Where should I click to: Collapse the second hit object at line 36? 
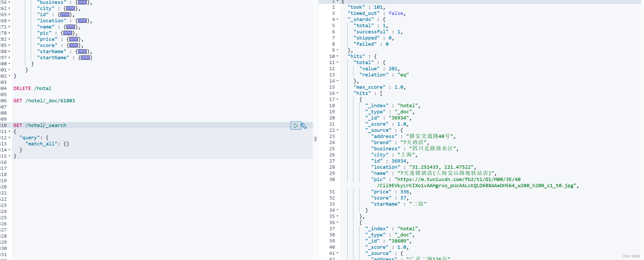click(338, 222)
